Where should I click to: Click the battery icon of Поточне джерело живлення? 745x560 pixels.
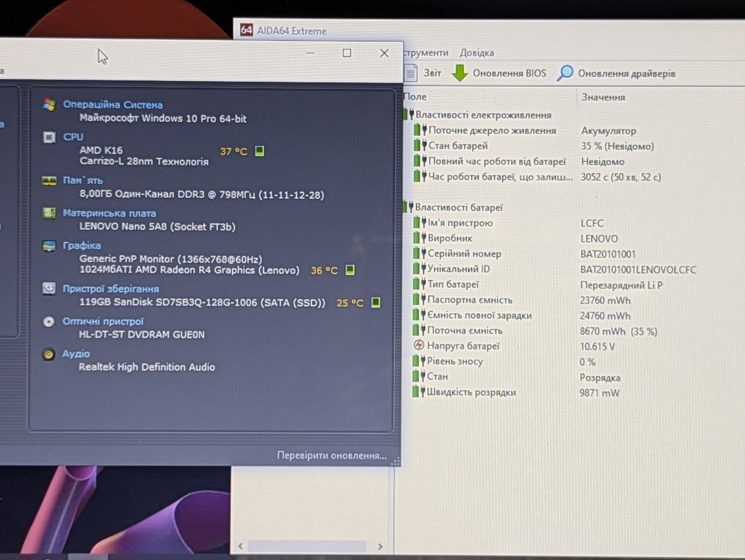[x=420, y=130]
